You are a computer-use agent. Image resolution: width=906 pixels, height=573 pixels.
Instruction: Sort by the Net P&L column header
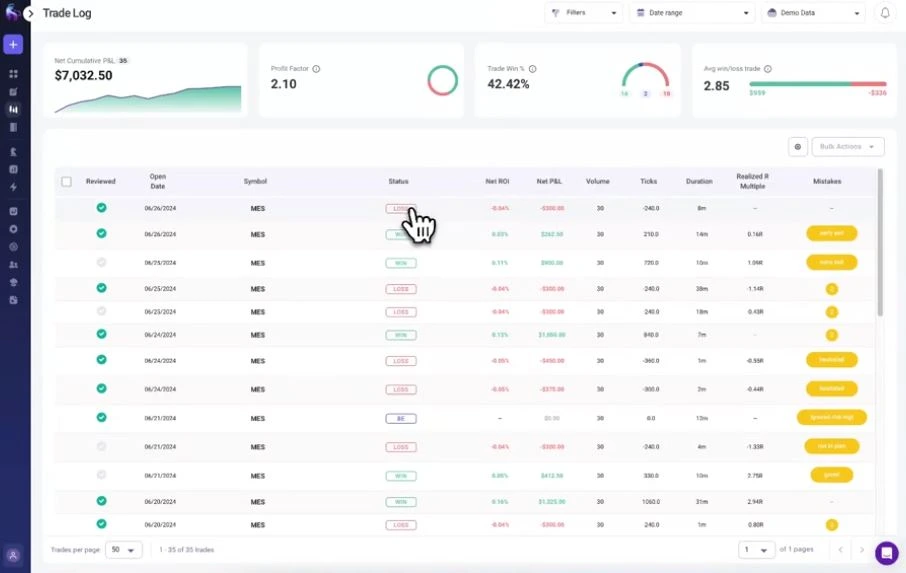tap(550, 182)
